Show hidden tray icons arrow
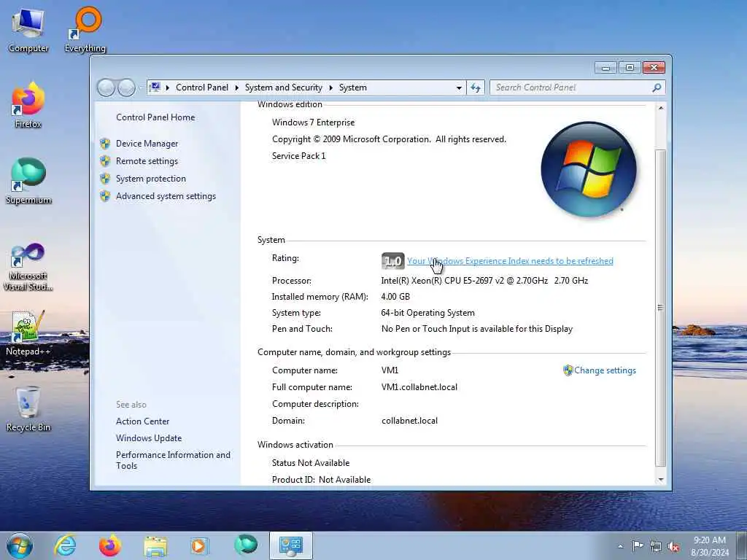The width and height of the screenshot is (747, 560). pyautogui.click(x=620, y=547)
